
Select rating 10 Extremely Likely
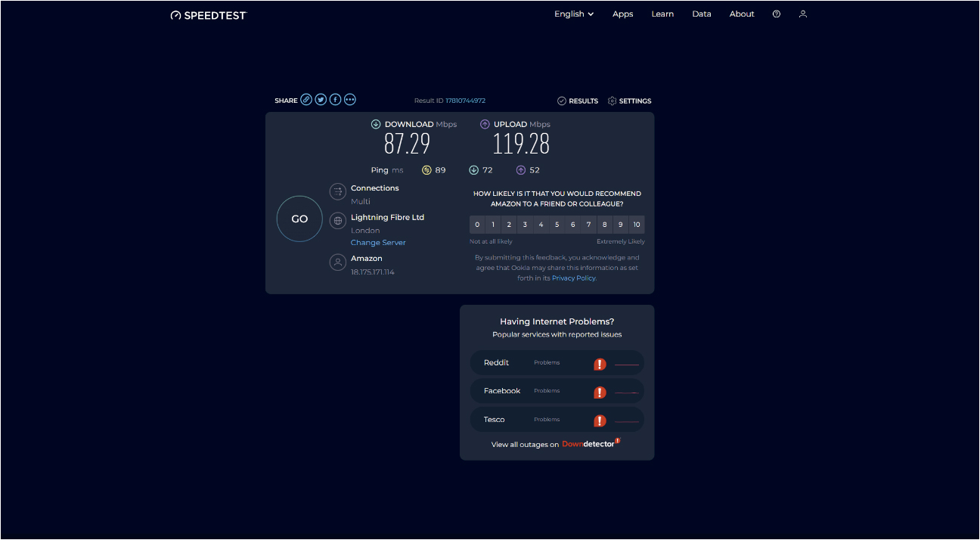point(637,225)
